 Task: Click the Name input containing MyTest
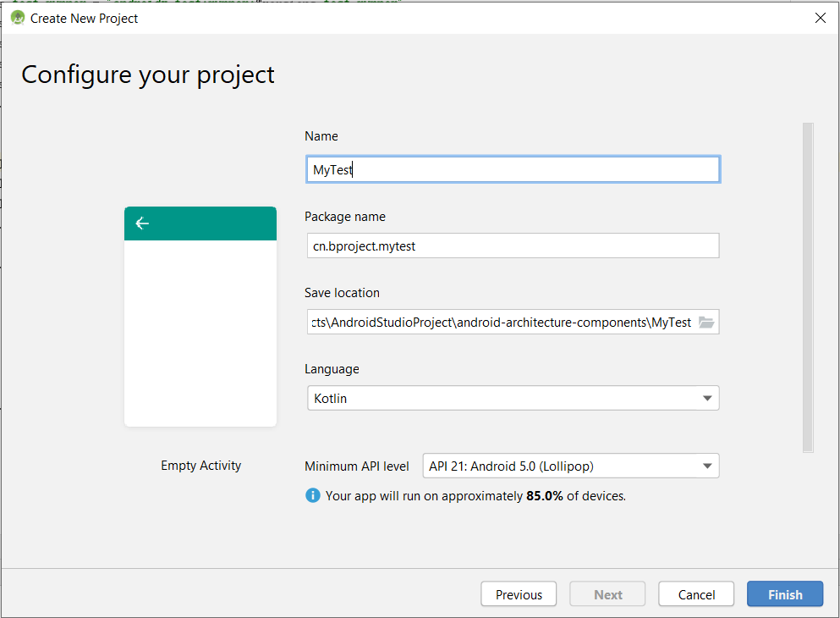513,168
